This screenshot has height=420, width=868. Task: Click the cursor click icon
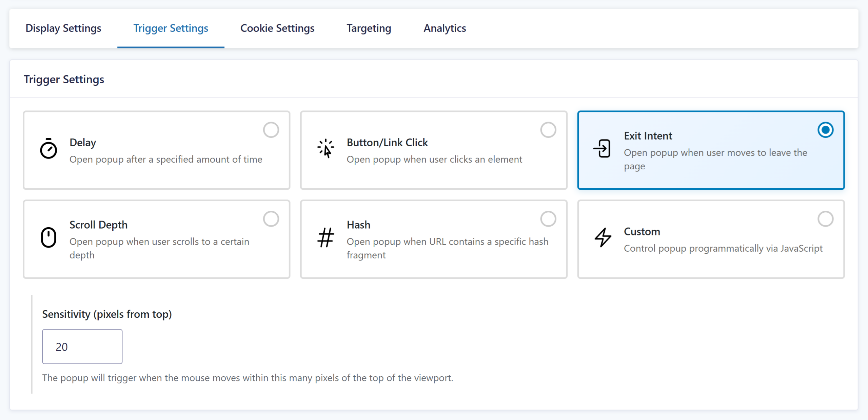[x=325, y=149]
